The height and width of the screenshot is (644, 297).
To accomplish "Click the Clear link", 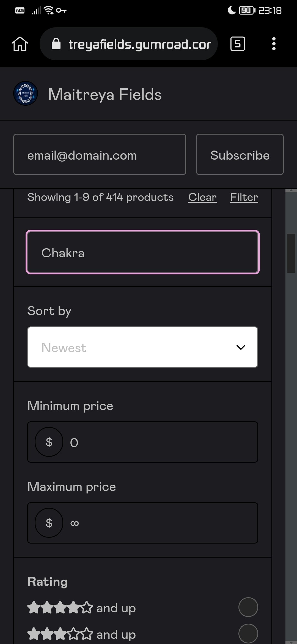I will [x=202, y=197].
